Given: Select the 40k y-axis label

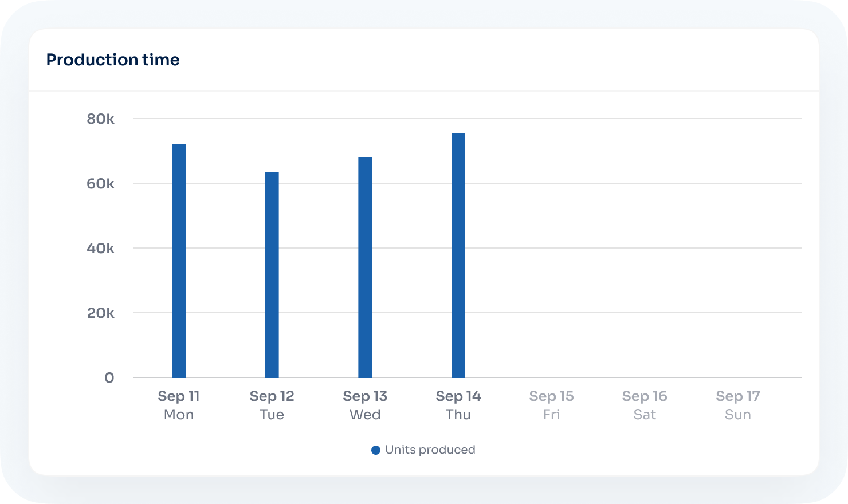Looking at the screenshot, I should pos(100,249).
